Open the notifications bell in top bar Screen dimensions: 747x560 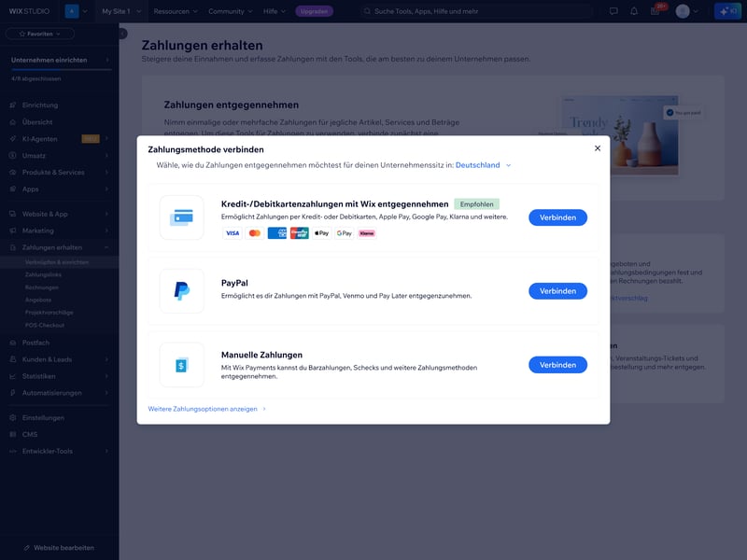[x=634, y=11]
